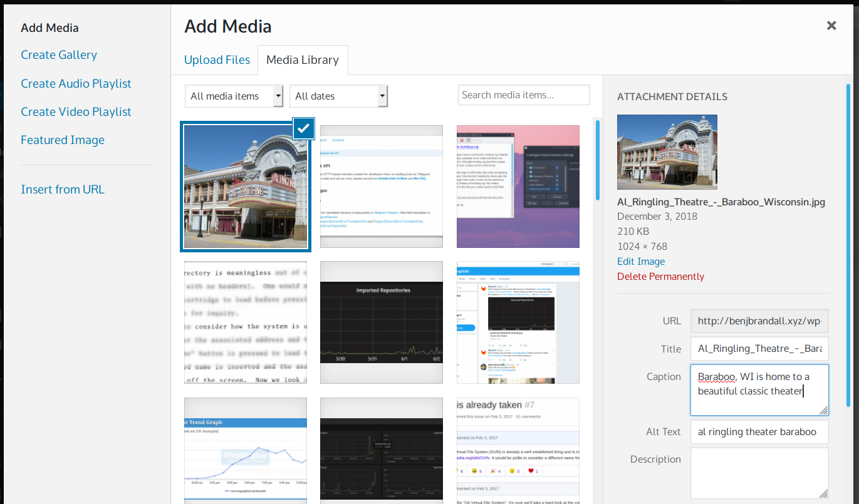The width and height of the screenshot is (859, 504).
Task: Click the ATTACHMENT DETAILS heading
Action: click(x=672, y=96)
